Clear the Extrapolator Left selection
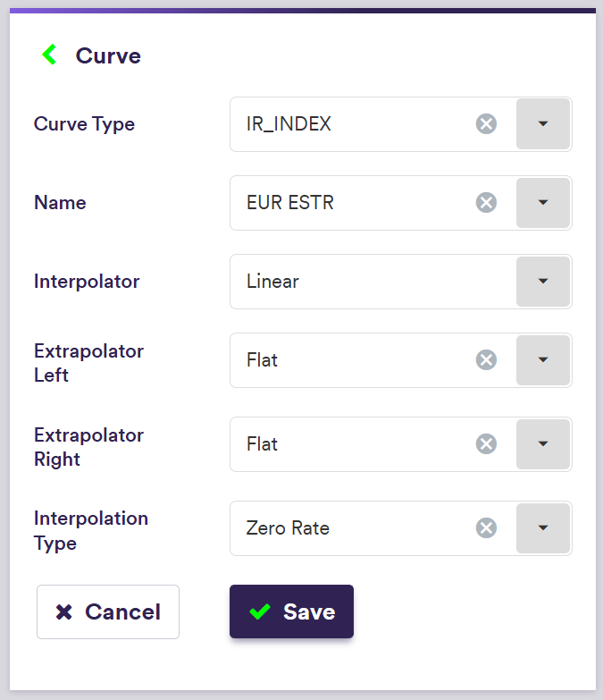603x700 pixels. (x=486, y=360)
